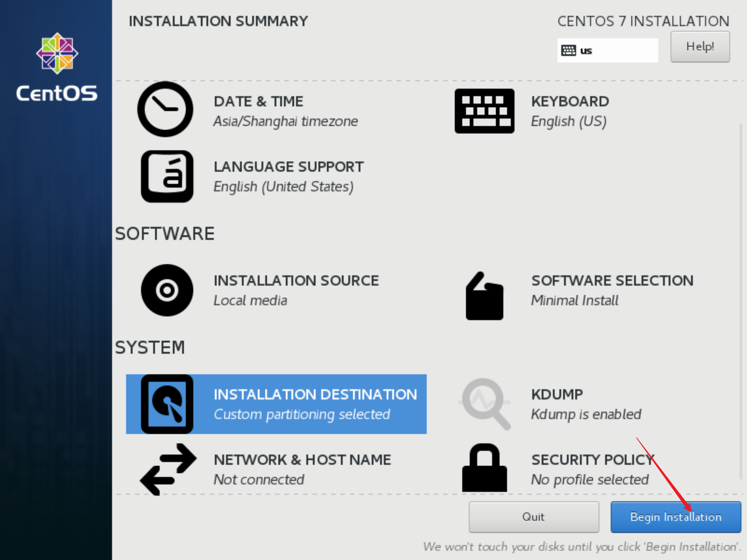Viewport: 747px width, 560px height.
Task: Click the Quit button
Action: (534, 517)
